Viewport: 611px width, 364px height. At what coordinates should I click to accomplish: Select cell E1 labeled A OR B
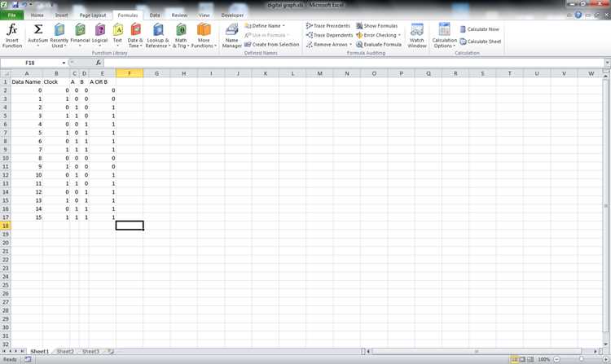click(102, 81)
